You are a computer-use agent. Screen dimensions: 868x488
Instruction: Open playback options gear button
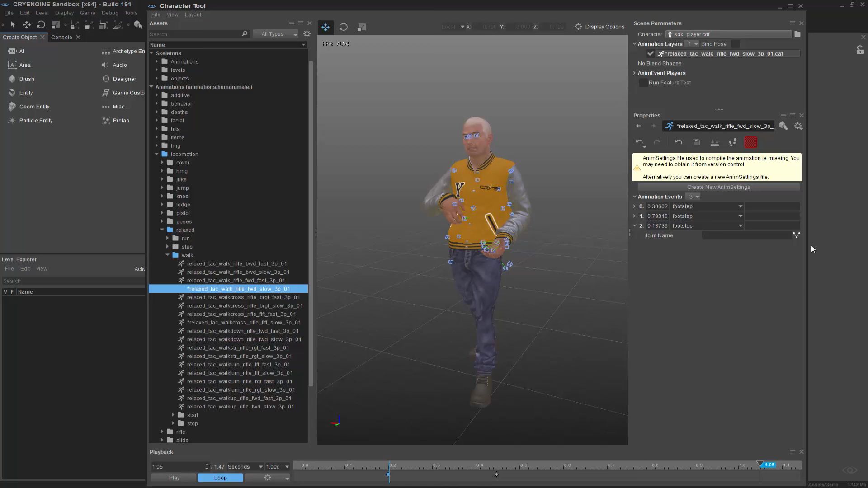coord(268,478)
